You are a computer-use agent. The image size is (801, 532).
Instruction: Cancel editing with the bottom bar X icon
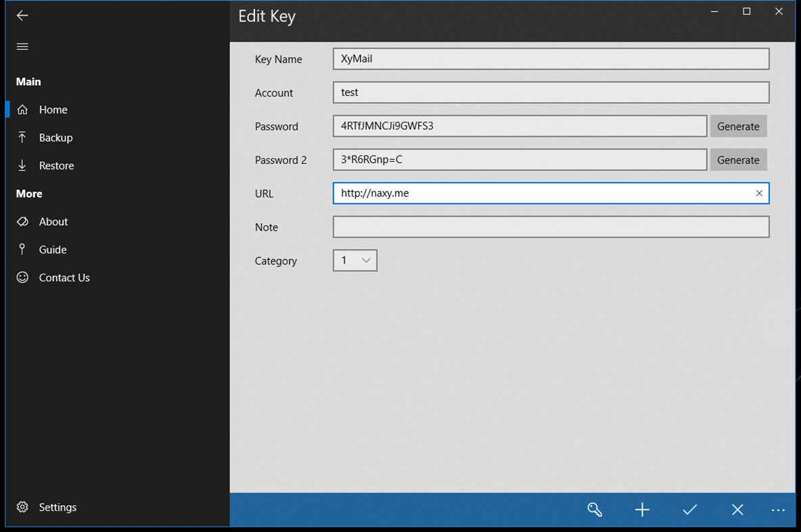[x=737, y=510]
